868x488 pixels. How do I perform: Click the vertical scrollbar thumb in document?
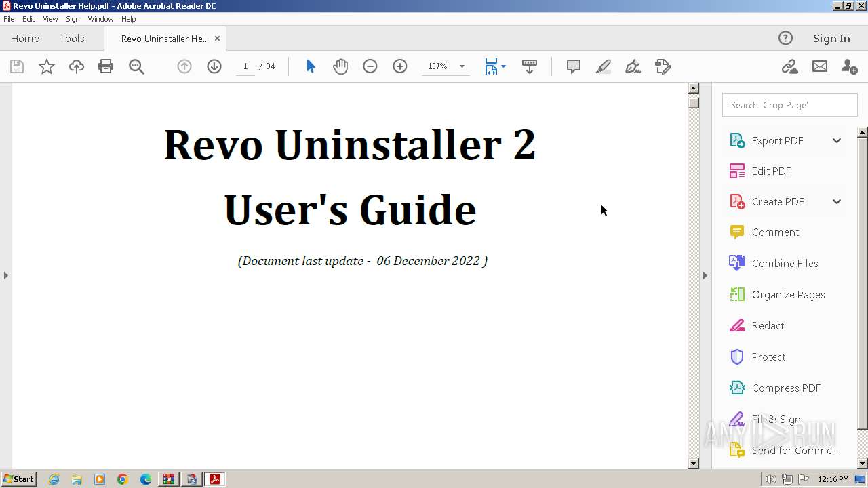pyautogui.click(x=693, y=102)
